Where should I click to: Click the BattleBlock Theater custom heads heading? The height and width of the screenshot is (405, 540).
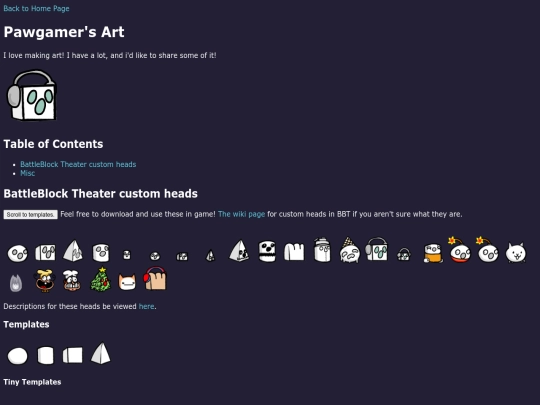(x=101, y=194)
